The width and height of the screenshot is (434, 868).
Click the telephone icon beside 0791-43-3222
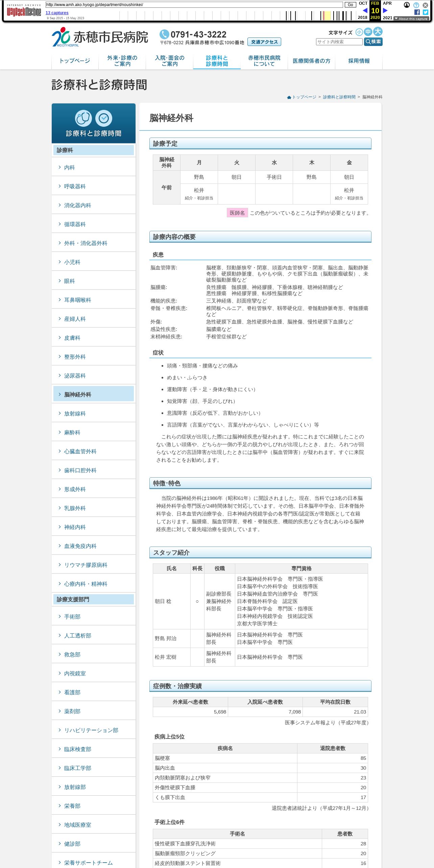point(164,34)
